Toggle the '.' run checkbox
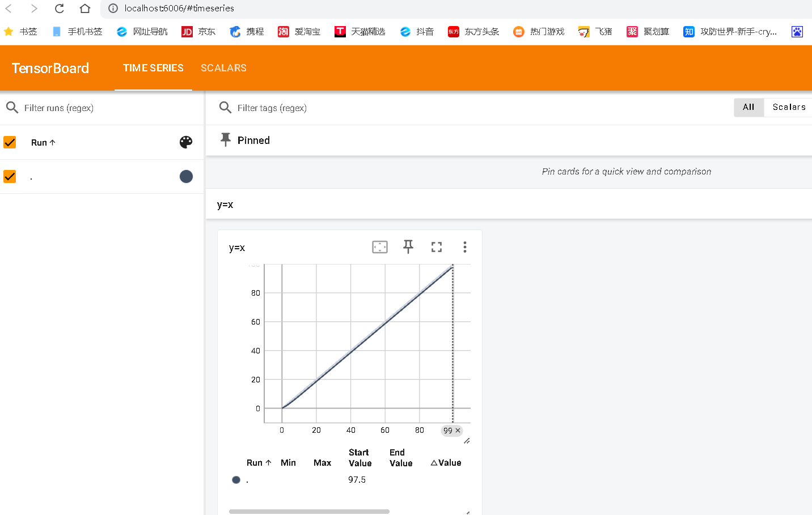This screenshot has width=812, height=515. 9,176
